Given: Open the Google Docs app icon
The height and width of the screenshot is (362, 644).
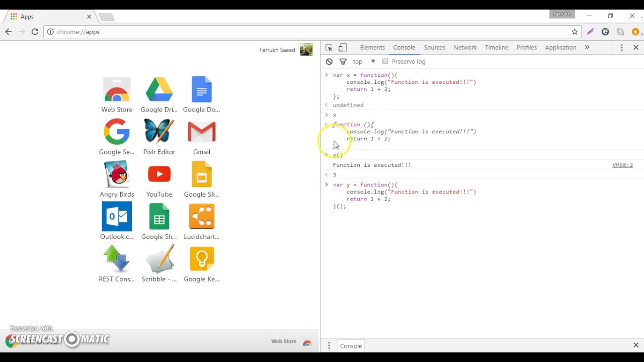Looking at the screenshot, I should 201,90.
